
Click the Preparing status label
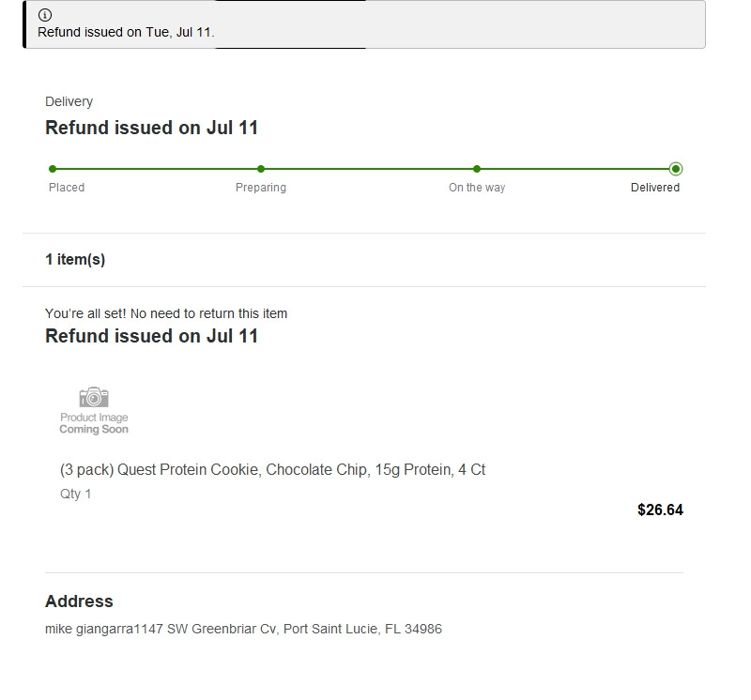pyautogui.click(x=261, y=188)
